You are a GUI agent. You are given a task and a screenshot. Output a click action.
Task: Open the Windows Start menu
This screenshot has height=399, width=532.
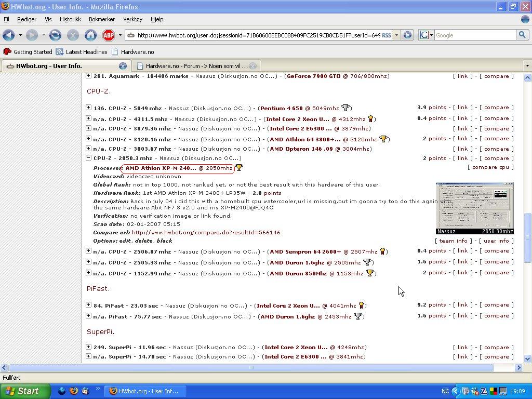pos(25,391)
